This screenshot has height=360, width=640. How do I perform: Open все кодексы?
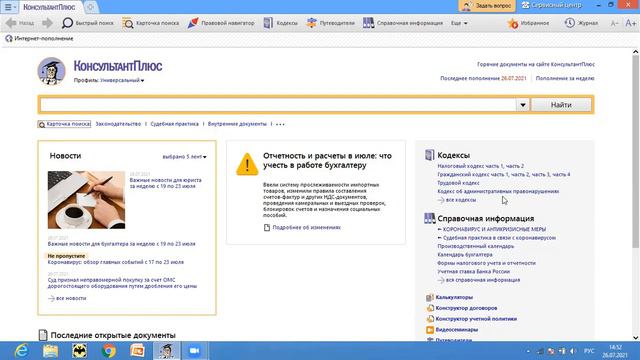coord(457,200)
